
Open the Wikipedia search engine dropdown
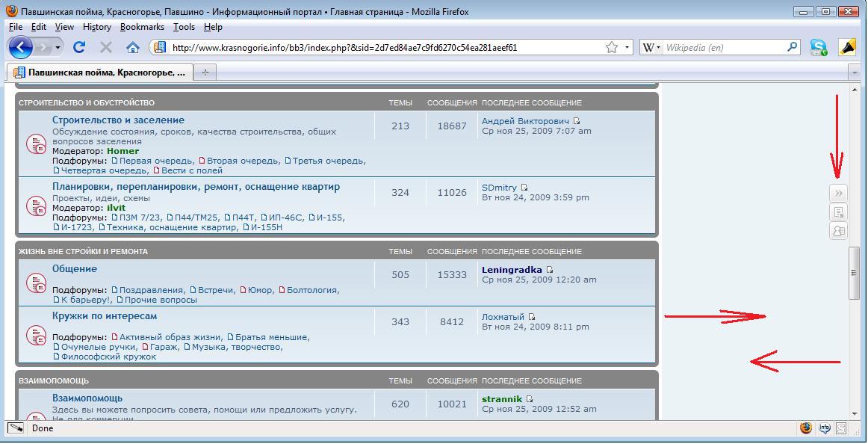[x=651, y=47]
